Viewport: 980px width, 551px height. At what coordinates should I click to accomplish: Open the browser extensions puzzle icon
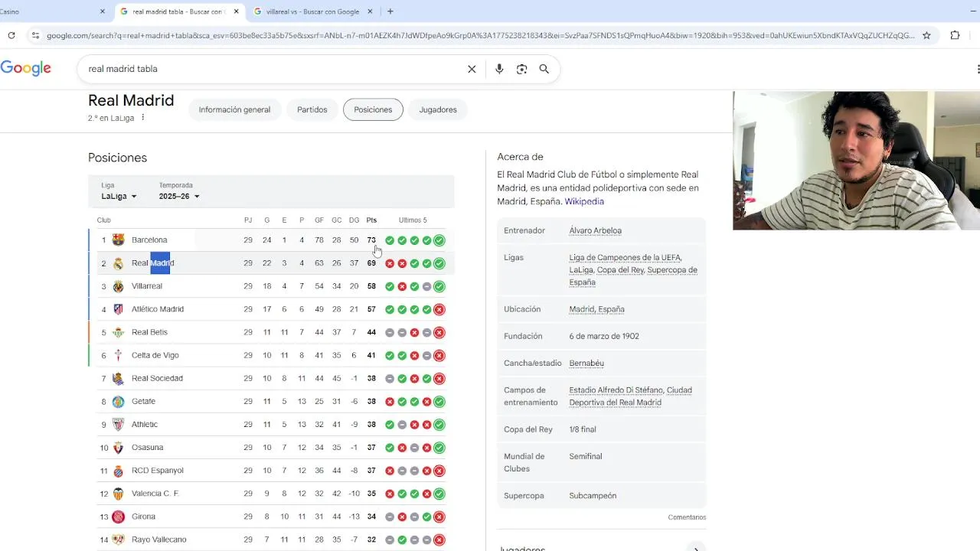click(x=955, y=35)
